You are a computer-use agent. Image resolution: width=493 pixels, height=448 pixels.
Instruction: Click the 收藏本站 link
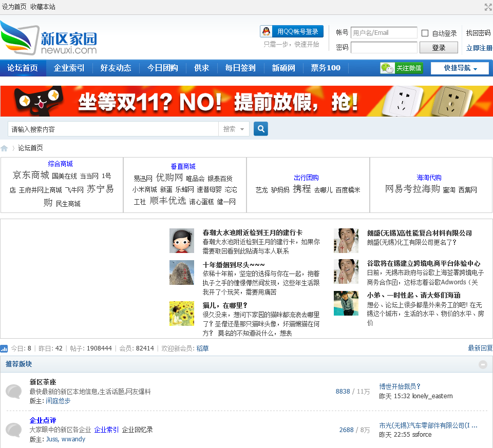pyautogui.click(x=43, y=7)
